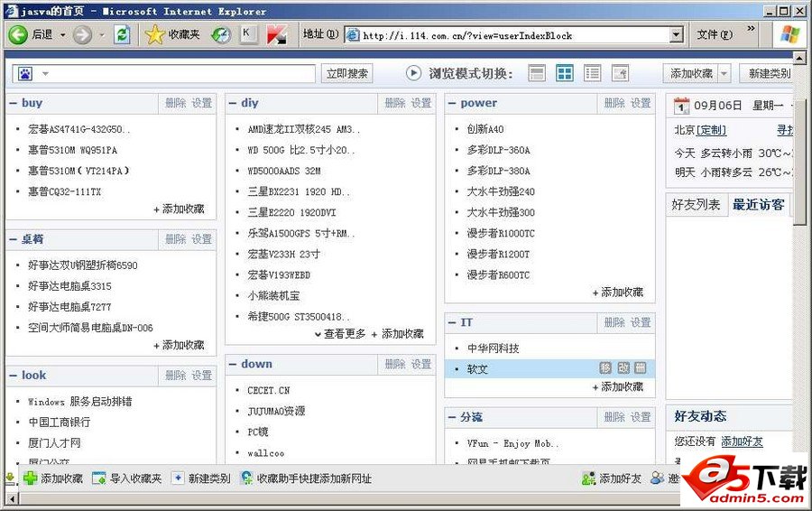Switch to the 好友列表 tab
812x511 pixels.
tap(696, 205)
